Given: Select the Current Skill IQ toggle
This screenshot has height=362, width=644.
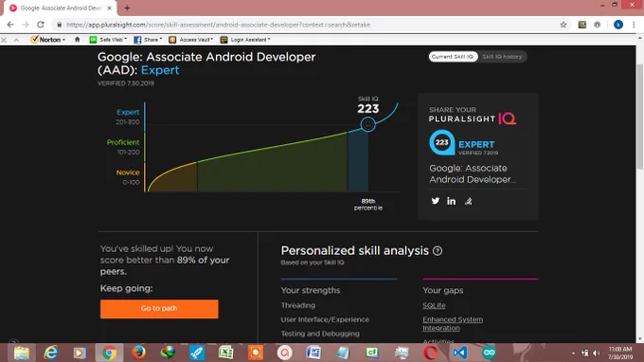Looking at the screenshot, I should pyautogui.click(x=453, y=57).
